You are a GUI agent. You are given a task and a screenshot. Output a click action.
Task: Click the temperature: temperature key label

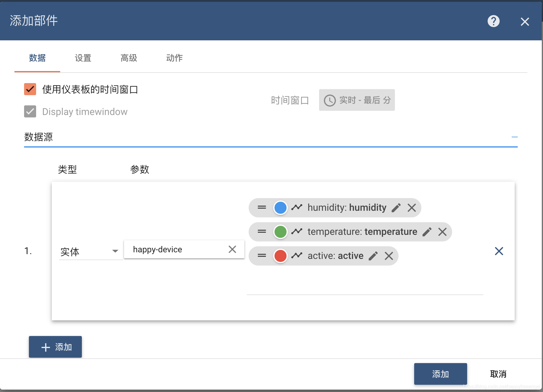pos(362,232)
